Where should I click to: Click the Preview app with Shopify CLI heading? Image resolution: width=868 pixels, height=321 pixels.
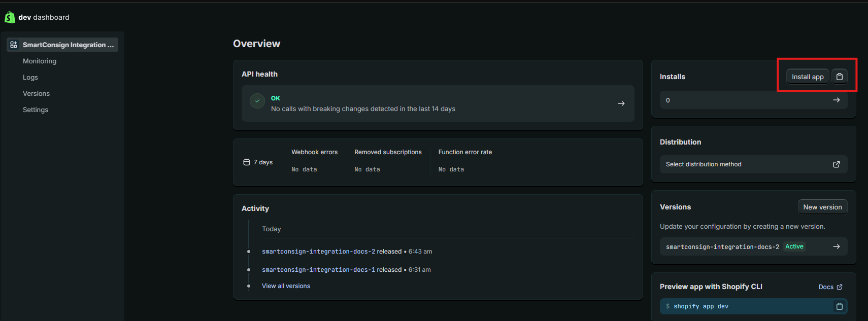pos(711,287)
